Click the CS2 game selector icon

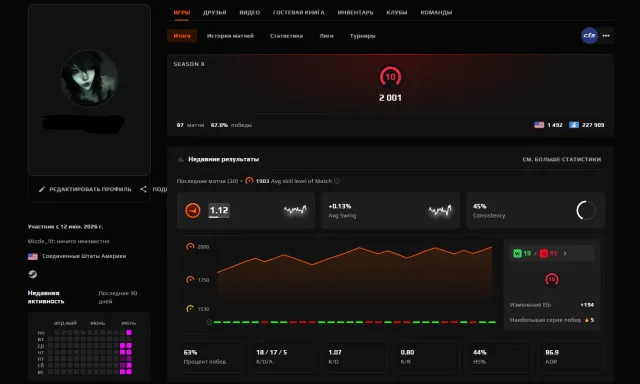(x=589, y=36)
